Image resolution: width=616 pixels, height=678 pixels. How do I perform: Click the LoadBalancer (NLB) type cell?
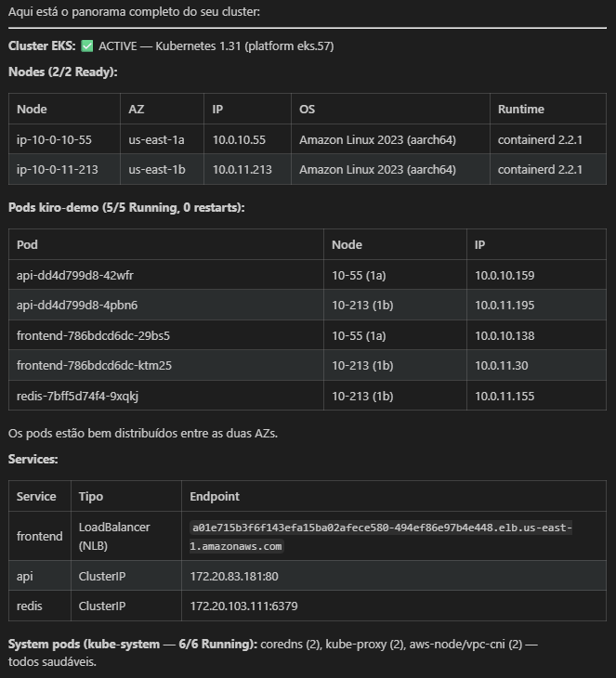tap(114, 536)
